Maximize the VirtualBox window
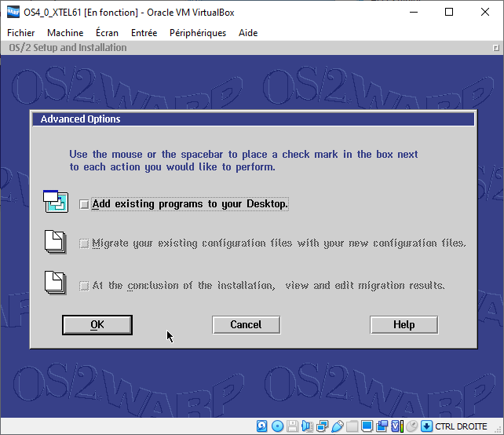Viewport: 504px width, 435px height. pyautogui.click(x=449, y=13)
